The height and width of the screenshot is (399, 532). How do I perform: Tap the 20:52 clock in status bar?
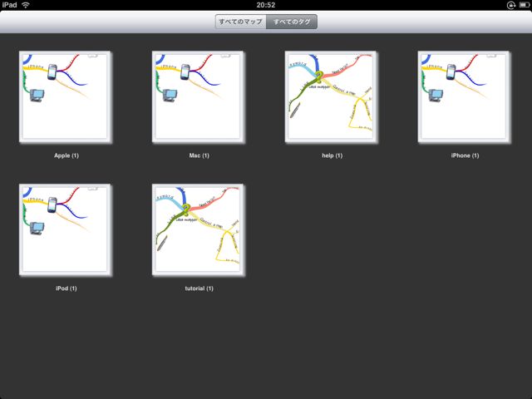point(266,5)
